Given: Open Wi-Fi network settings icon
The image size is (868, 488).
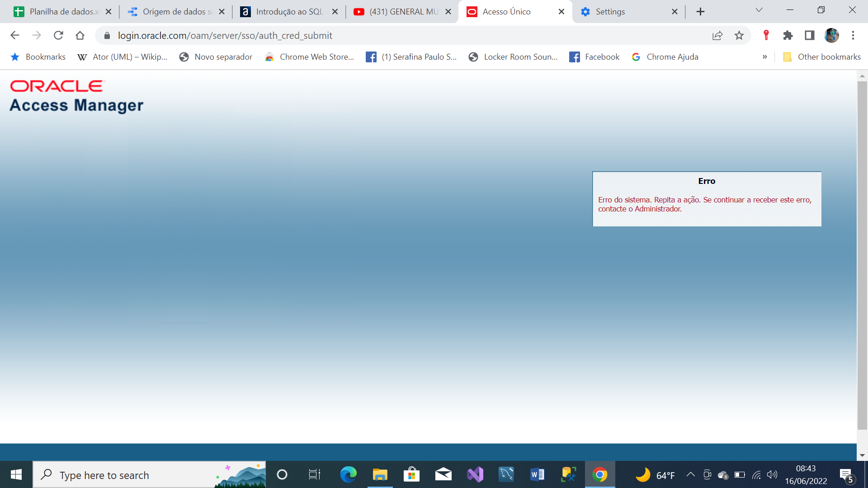Looking at the screenshot, I should click(756, 475).
